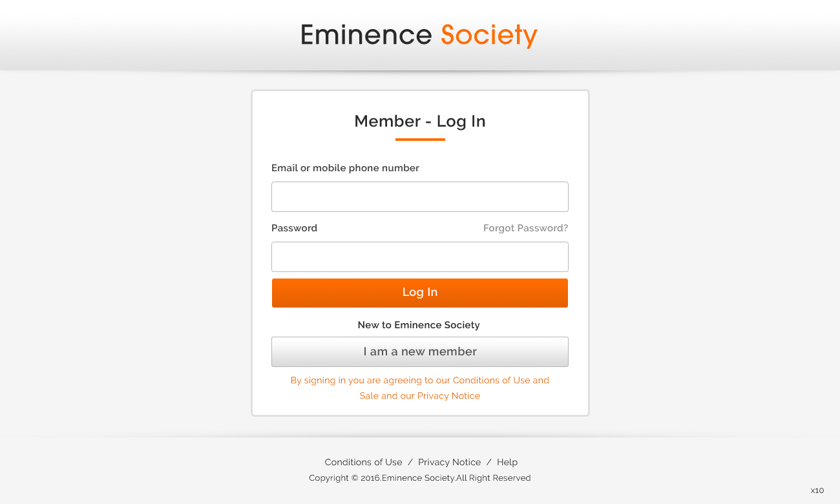Open Conditions of Use in the footer
840x504 pixels.
(x=363, y=462)
